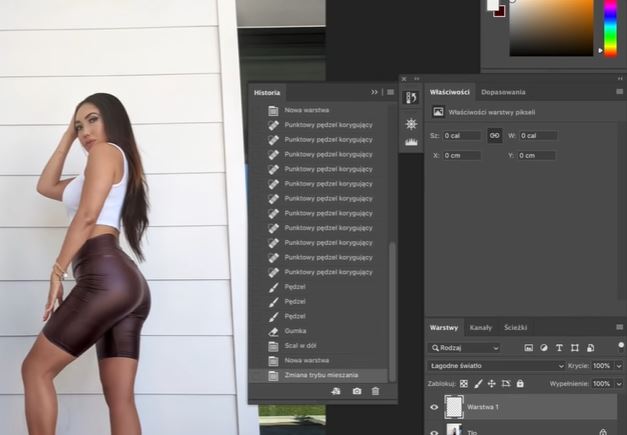Image resolution: width=627 pixels, height=435 pixels.
Task: Switch to the Ścieżki tab
Action: tap(515, 328)
